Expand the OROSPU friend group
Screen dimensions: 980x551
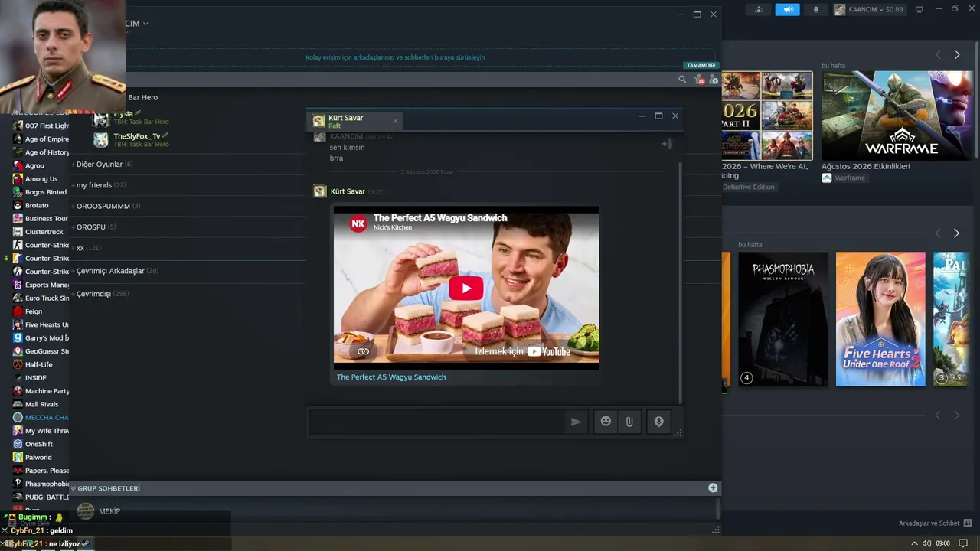tap(93, 227)
